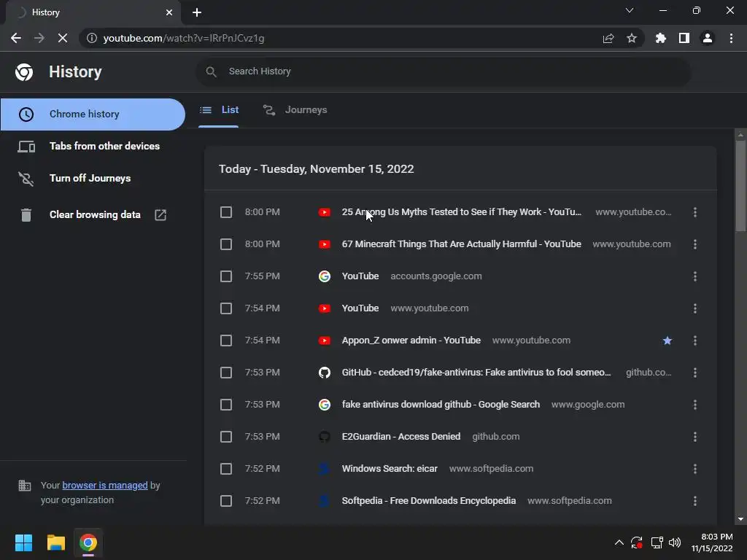This screenshot has width=747, height=560.
Task: Click the browser is managed link
Action: point(105,485)
